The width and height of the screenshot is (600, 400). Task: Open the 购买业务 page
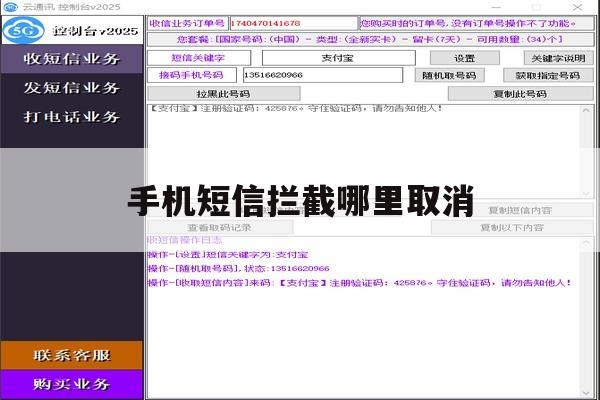pyautogui.click(x=72, y=384)
